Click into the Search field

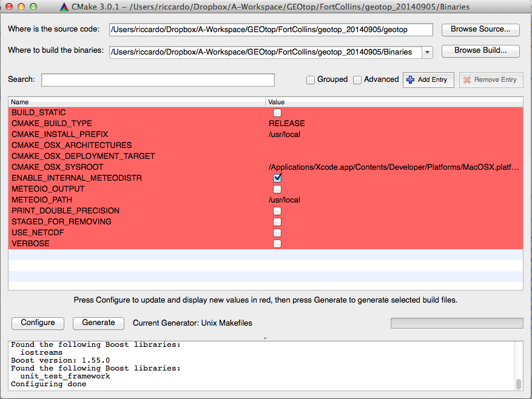(x=158, y=80)
